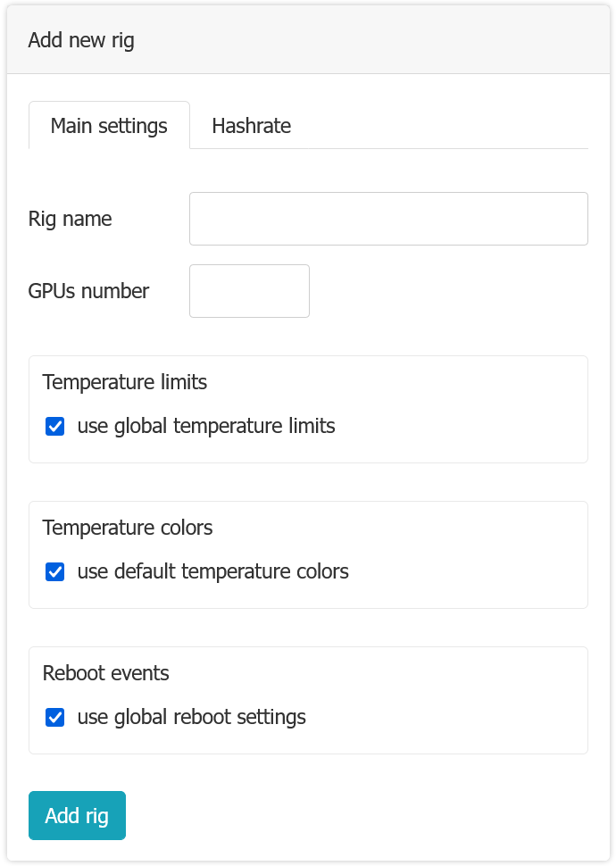Image resolution: width=616 pixels, height=866 pixels.
Task: Click the Reboot events section header
Action: point(106,673)
